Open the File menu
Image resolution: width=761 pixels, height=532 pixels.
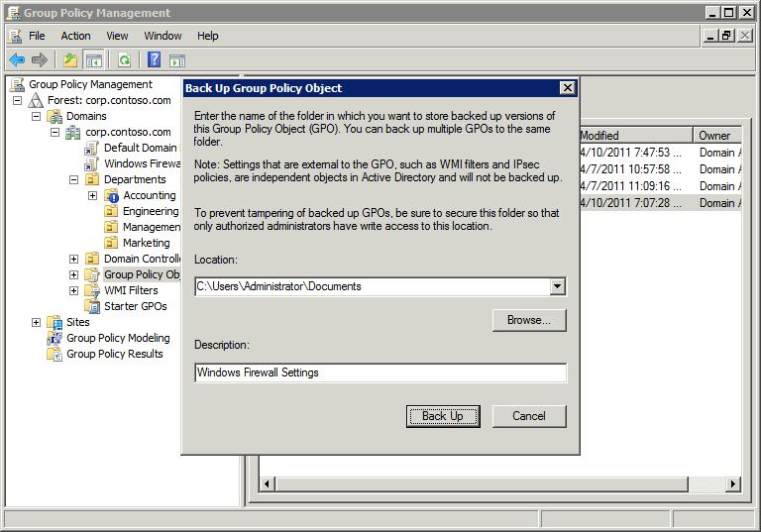tap(37, 36)
